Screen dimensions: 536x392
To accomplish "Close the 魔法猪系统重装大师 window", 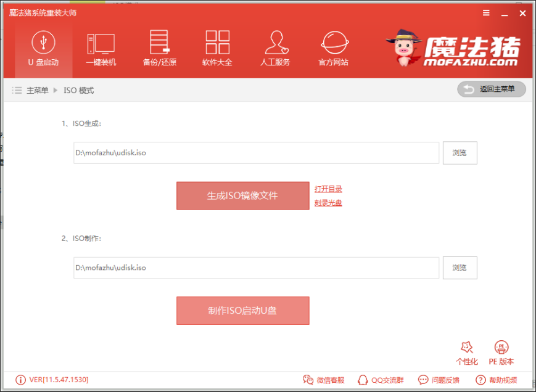I will pos(522,14).
